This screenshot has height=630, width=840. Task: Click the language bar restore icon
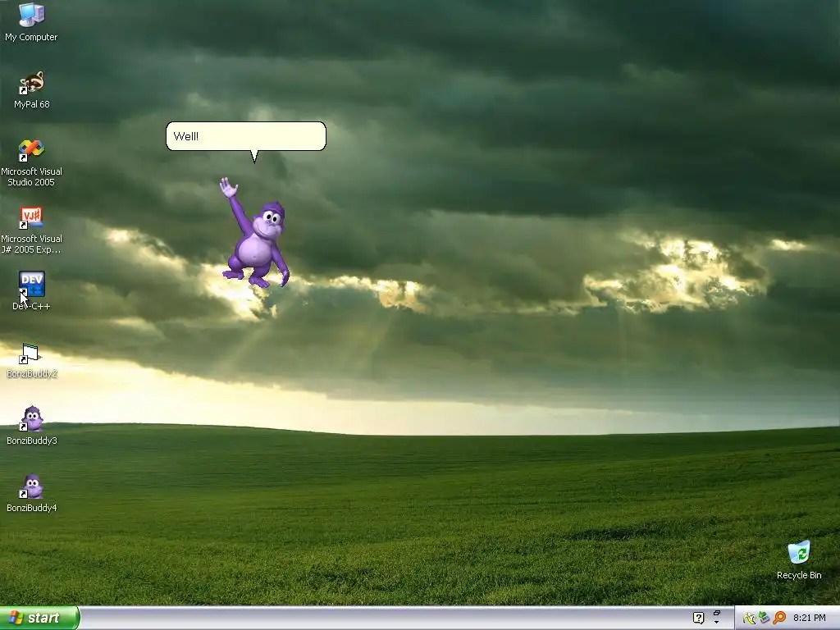(717, 614)
